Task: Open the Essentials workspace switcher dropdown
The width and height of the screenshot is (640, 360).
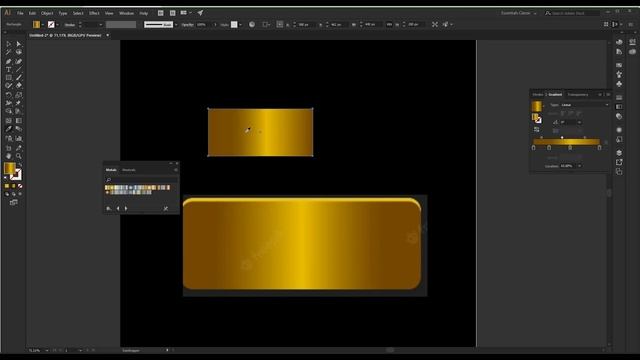Action: pos(519,13)
